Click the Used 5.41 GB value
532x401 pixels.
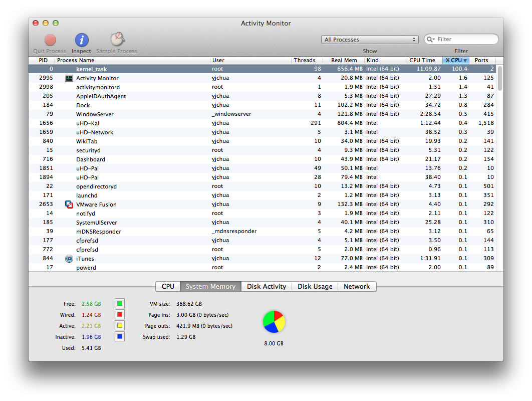(x=91, y=348)
